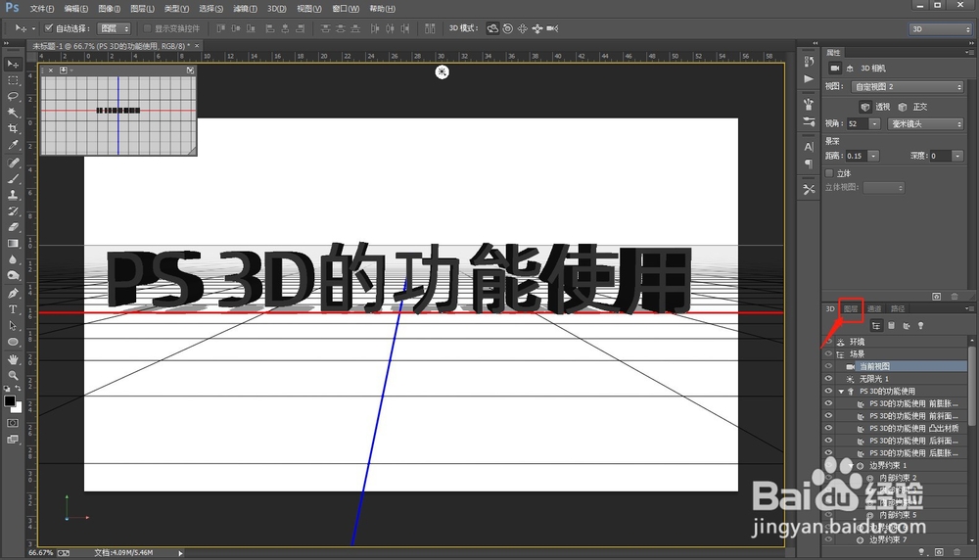Select the Pen tool
Screen dimensions: 979x560
13,293
